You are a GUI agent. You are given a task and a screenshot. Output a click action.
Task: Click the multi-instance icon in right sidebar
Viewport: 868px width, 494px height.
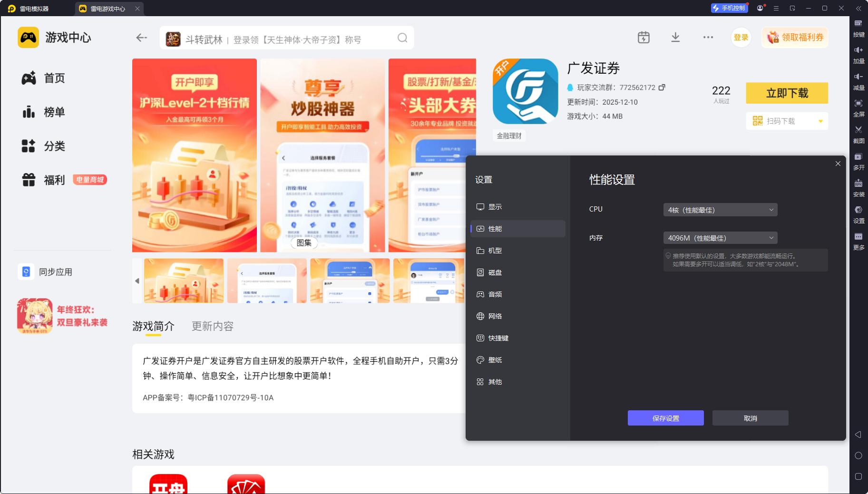tap(858, 157)
